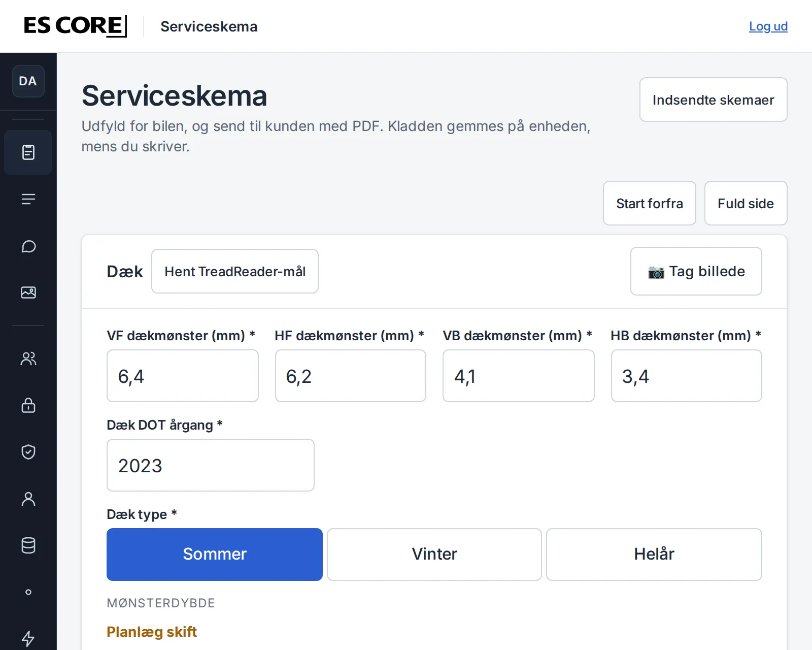This screenshot has width=812, height=650.
Task: Select Vinter tire type
Action: 434,555
